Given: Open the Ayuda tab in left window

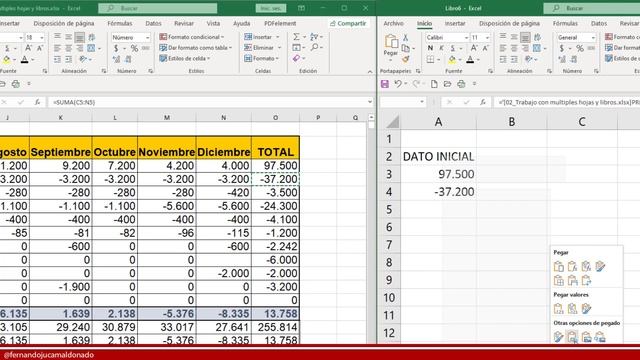Looking at the screenshot, I should pos(242,24).
